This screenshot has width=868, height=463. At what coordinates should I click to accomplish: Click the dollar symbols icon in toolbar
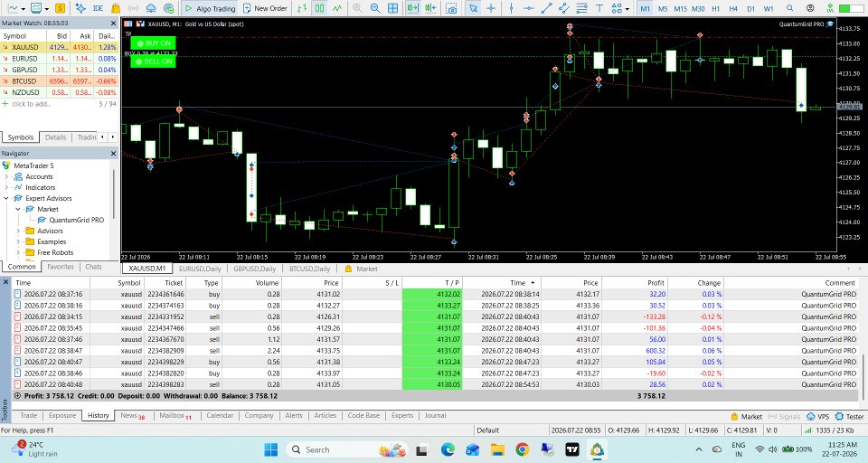(61, 8)
